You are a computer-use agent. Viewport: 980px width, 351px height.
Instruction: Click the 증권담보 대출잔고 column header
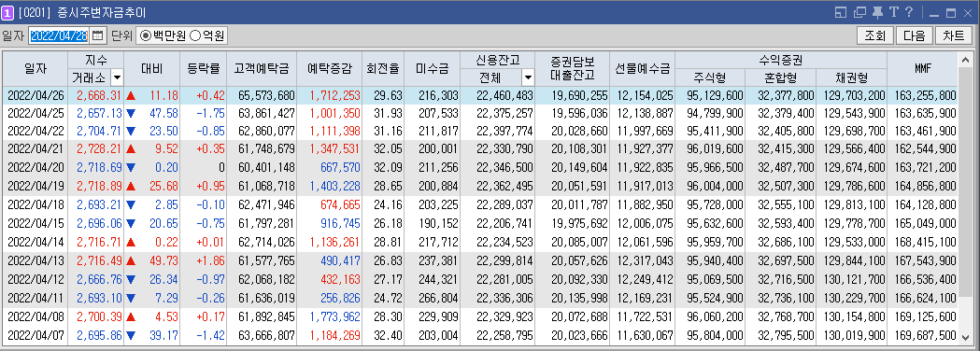[x=572, y=69]
